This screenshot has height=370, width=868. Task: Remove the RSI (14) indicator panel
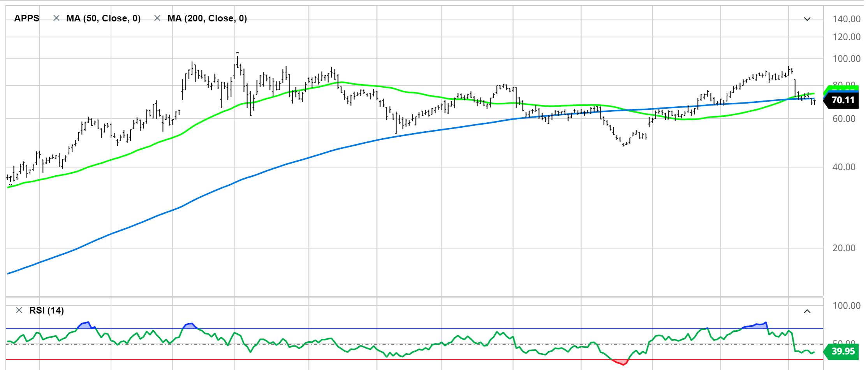click(x=19, y=310)
